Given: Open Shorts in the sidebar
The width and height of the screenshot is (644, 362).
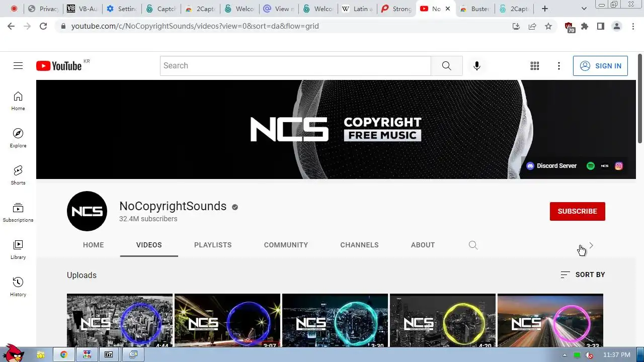Looking at the screenshot, I should click(18, 175).
